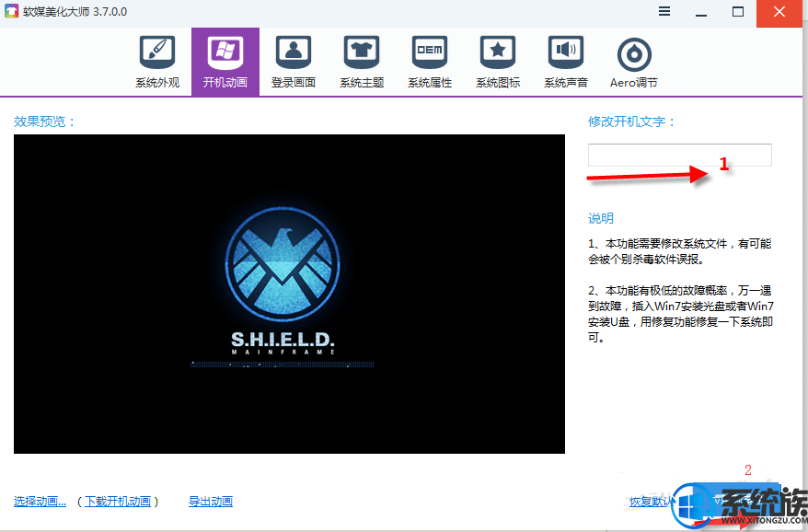Click the 软媒美化大师 3.7.0.0 title text
Viewport: 808px width, 532px height.
pyautogui.click(x=75, y=11)
